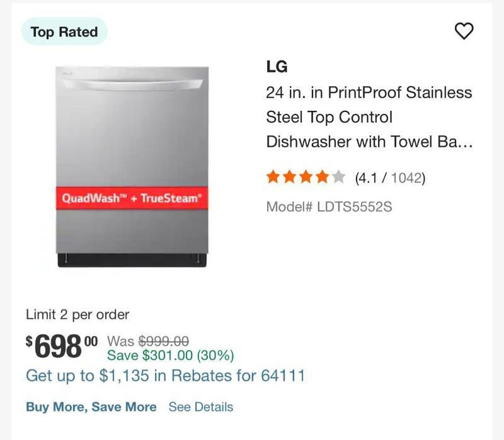This screenshot has width=504, height=440.
Task: Click the black toe kick on dishwasher image
Action: point(132,260)
